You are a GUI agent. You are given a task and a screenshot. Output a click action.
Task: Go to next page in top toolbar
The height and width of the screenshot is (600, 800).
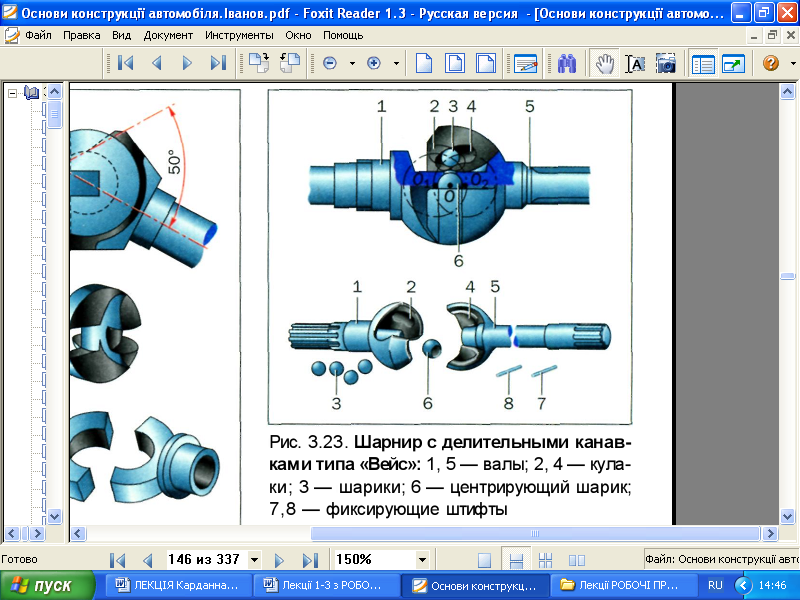point(187,63)
